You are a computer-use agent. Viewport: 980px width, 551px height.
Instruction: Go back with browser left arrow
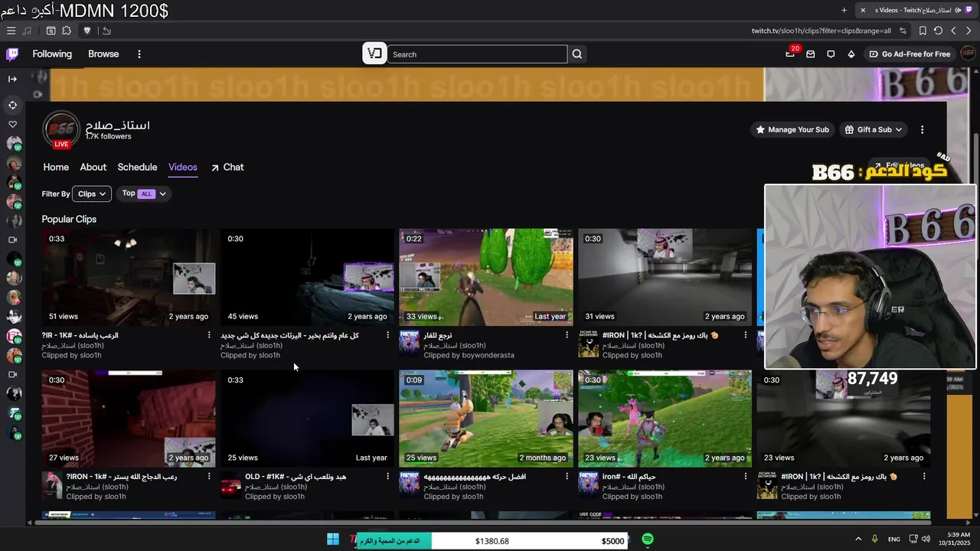click(x=953, y=31)
